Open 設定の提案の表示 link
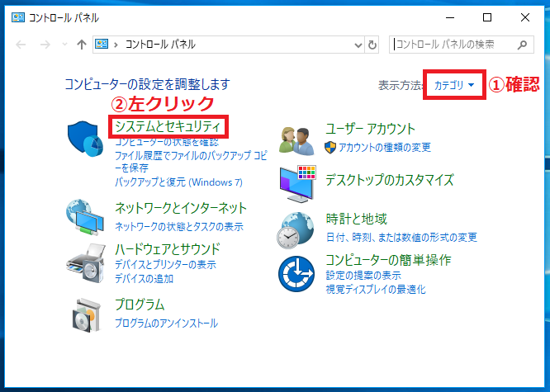Image resolution: width=550 pixels, height=392 pixels. click(x=363, y=276)
